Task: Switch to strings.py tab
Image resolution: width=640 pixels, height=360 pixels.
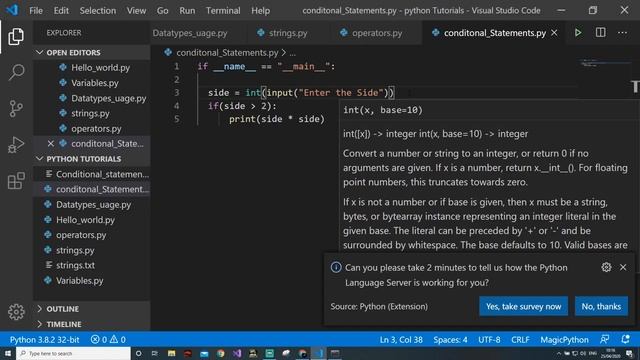Action: pos(288,33)
